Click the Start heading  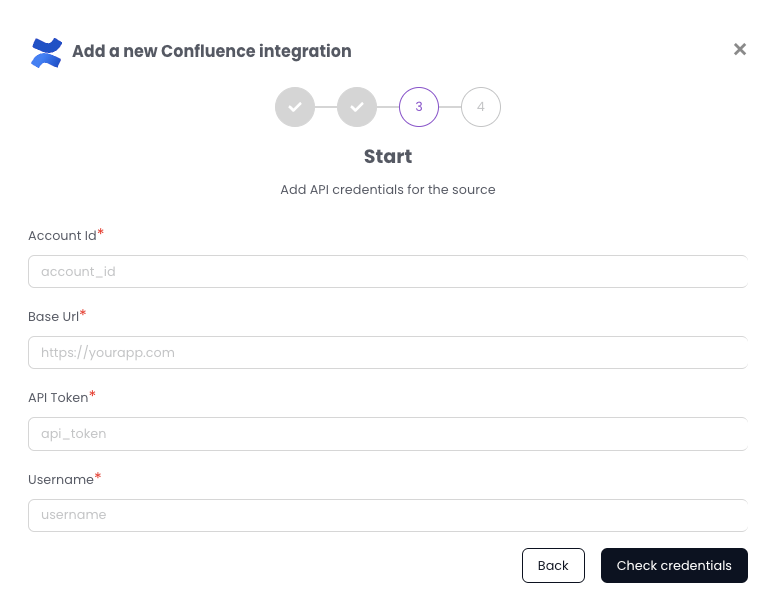[388, 157]
